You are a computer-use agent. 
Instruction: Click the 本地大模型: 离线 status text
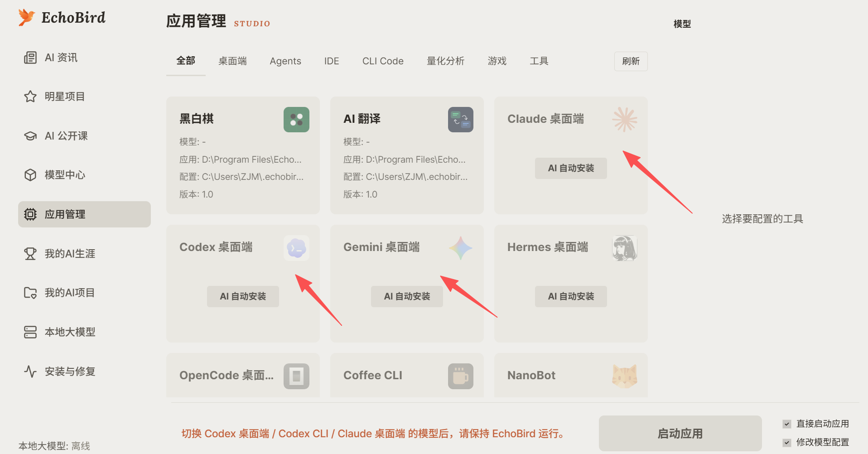point(54,446)
